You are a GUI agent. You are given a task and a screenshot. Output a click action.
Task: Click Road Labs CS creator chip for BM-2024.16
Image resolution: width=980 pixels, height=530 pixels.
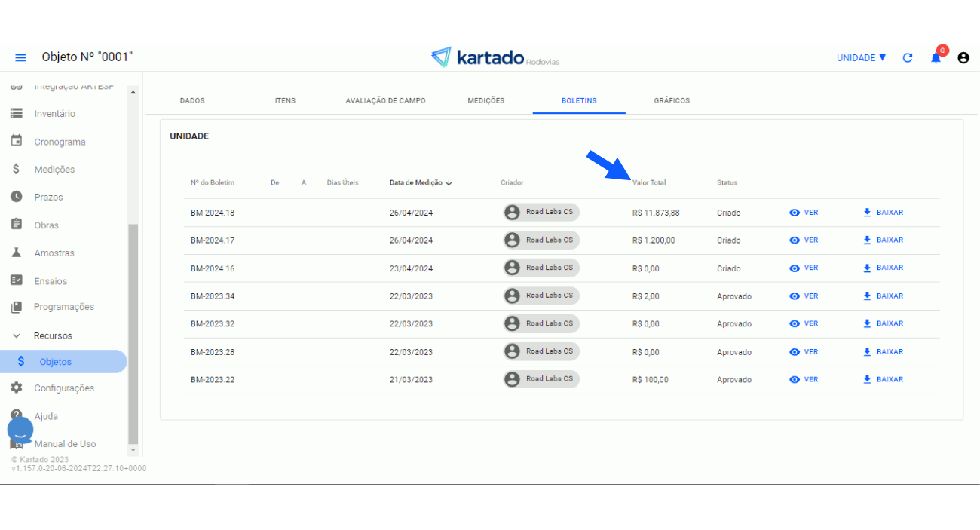point(541,268)
